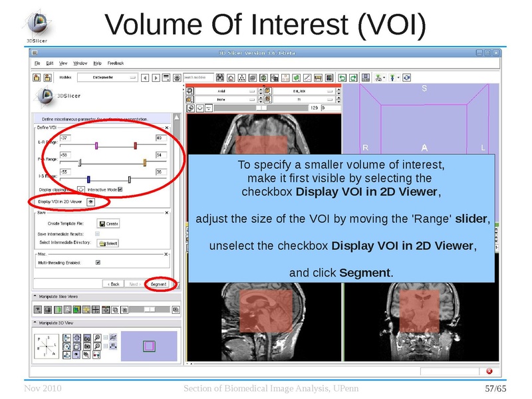Click the Create button for the template file
Image resolution: width=532 pixels, height=399 pixels.
tap(110, 223)
